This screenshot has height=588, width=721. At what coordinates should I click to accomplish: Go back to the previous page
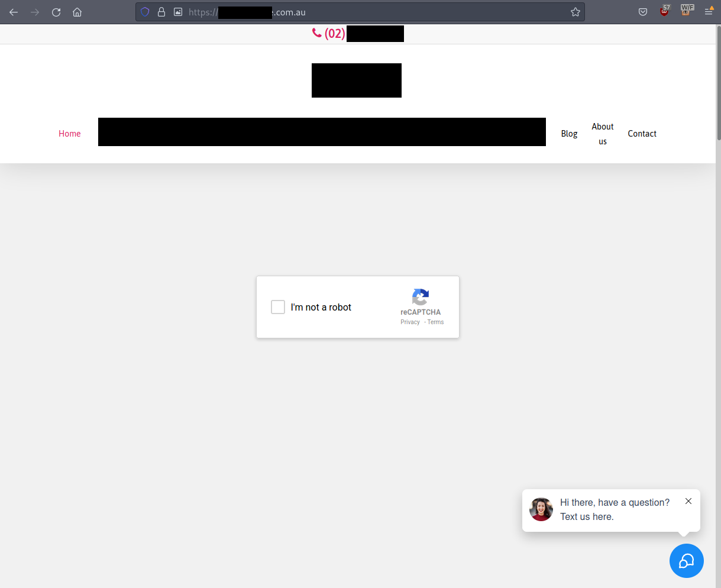14,12
